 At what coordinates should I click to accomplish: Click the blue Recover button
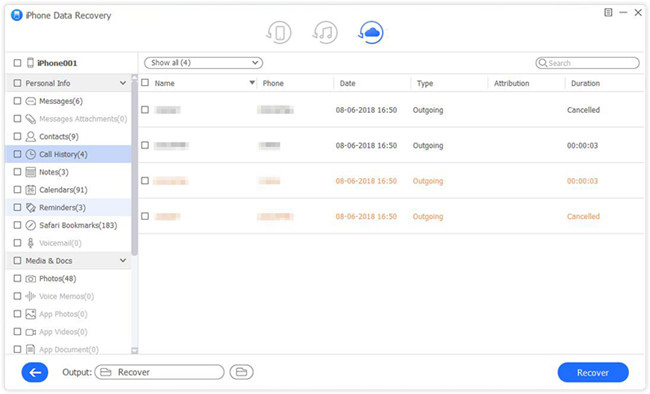pyautogui.click(x=593, y=372)
